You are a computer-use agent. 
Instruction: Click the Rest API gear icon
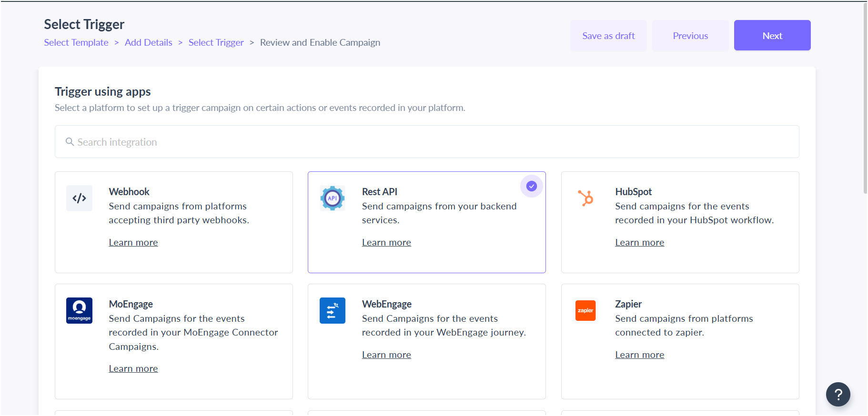pyautogui.click(x=333, y=198)
